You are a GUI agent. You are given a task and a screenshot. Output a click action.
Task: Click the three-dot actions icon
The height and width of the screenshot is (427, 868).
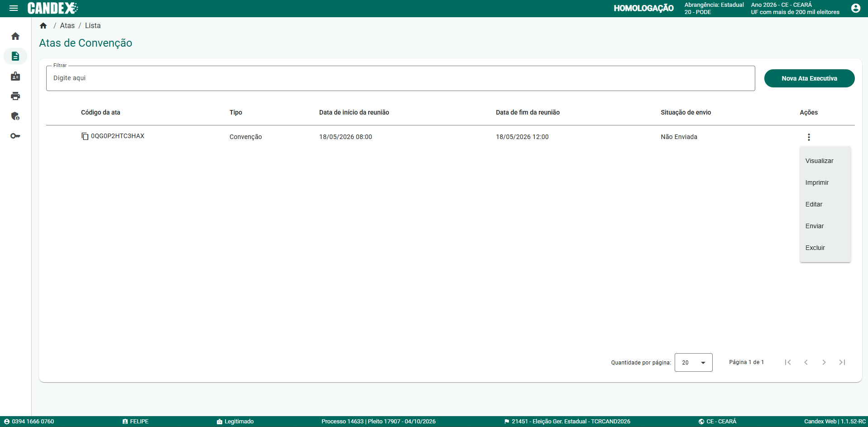(809, 137)
